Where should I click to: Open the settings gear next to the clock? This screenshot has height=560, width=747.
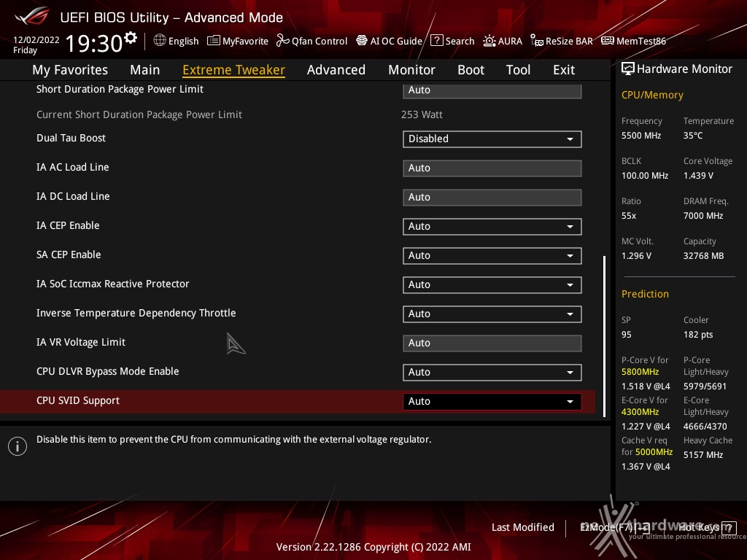pyautogui.click(x=131, y=38)
